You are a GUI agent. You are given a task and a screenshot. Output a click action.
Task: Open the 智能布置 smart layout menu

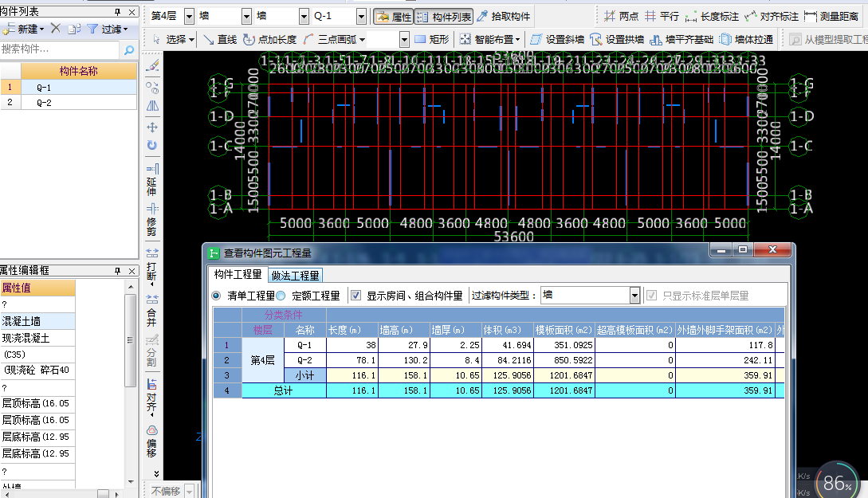point(490,39)
